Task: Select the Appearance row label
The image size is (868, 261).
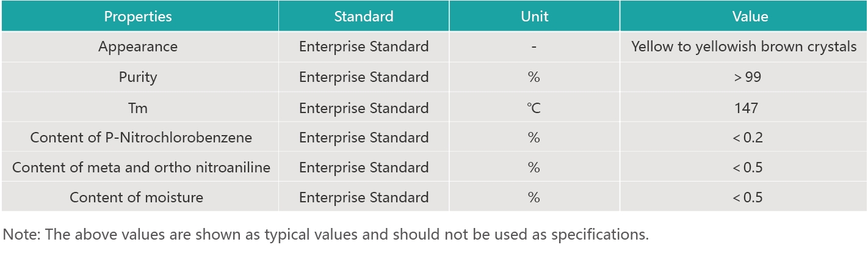Action: 138,46
